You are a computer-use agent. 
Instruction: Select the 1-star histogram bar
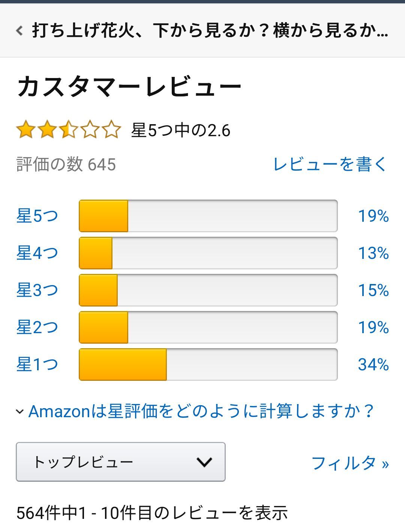(x=208, y=364)
